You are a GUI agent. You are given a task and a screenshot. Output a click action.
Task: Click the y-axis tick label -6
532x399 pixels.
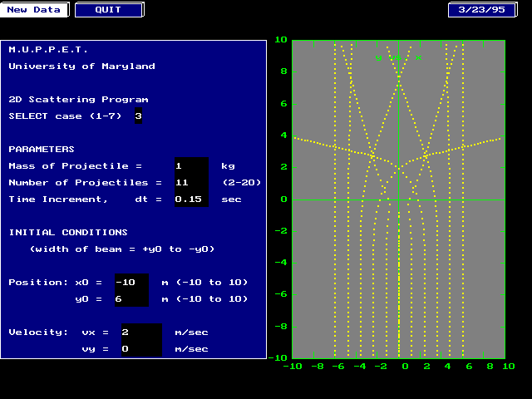pyautogui.click(x=281, y=294)
